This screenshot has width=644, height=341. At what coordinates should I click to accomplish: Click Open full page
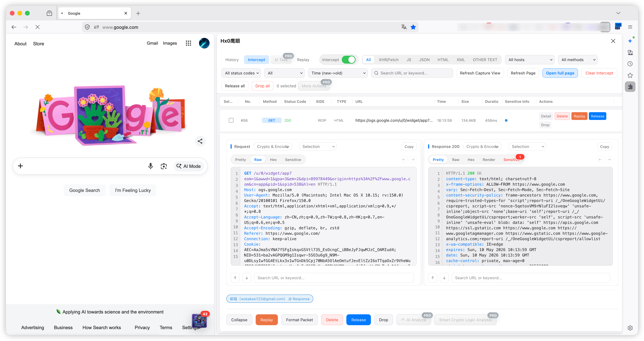(x=560, y=73)
